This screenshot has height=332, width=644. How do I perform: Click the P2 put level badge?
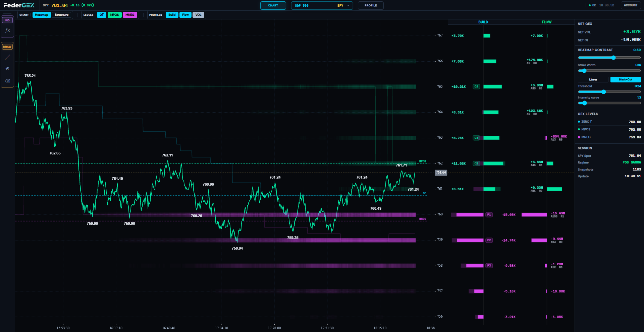click(x=489, y=240)
